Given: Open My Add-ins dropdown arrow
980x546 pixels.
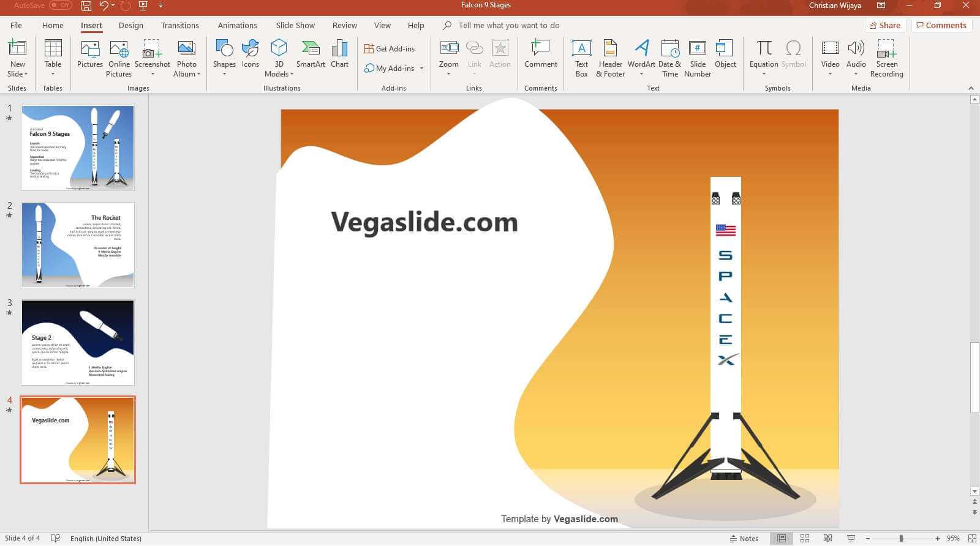Looking at the screenshot, I should [x=421, y=69].
